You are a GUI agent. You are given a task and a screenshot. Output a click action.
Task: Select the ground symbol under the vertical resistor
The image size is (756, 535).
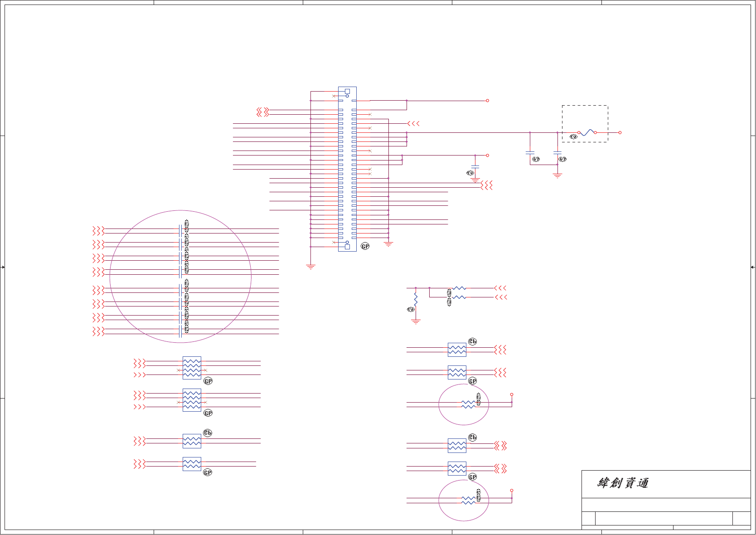(x=416, y=322)
